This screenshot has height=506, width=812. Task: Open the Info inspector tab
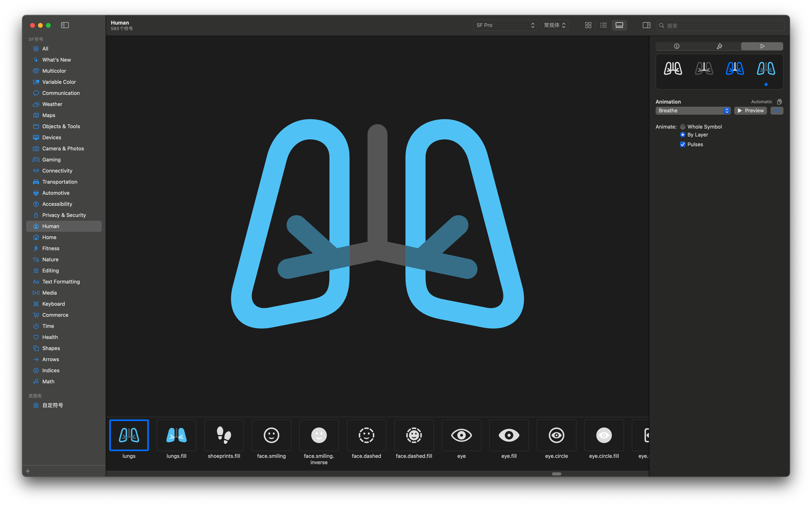(x=677, y=46)
